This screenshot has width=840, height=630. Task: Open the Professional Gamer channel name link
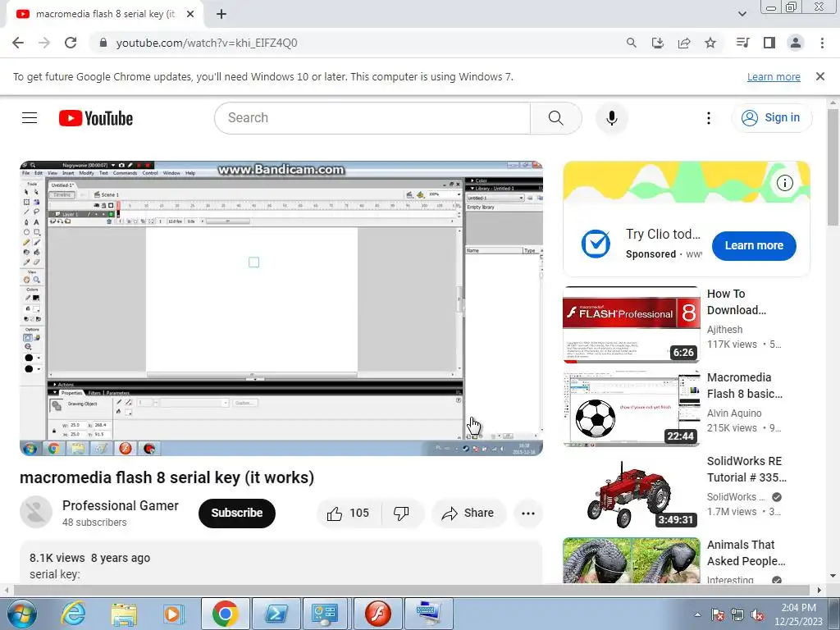121,505
